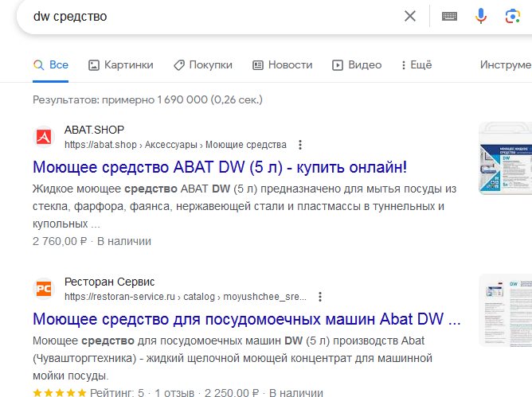Open the Инструменты search tools

tap(506, 64)
